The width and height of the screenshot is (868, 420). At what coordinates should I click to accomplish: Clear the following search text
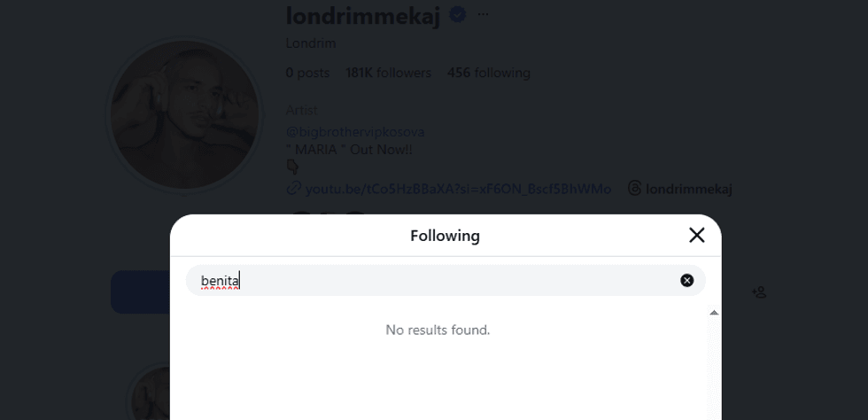point(686,280)
